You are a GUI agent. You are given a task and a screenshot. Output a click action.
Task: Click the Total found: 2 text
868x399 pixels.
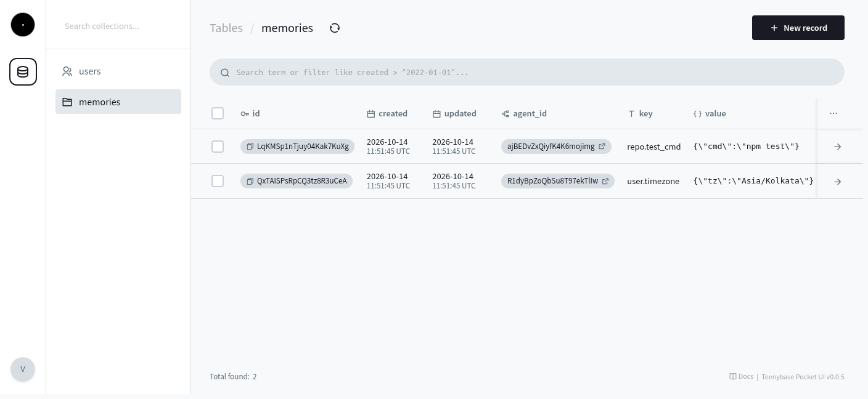point(233,376)
